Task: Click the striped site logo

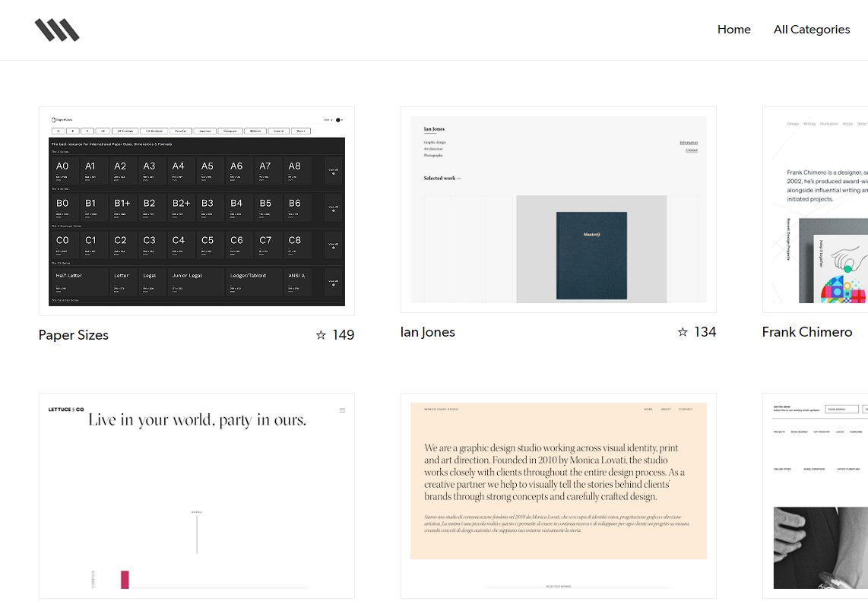Action: (57, 30)
